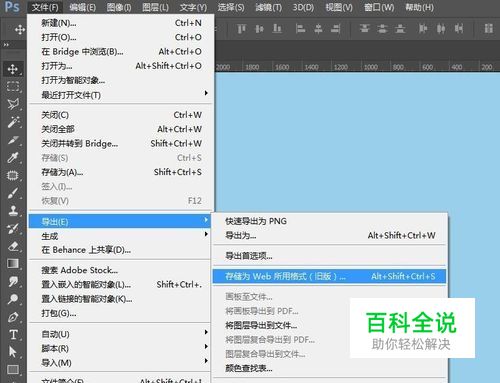Choose 存储为(A)... menu entry

point(120,172)
